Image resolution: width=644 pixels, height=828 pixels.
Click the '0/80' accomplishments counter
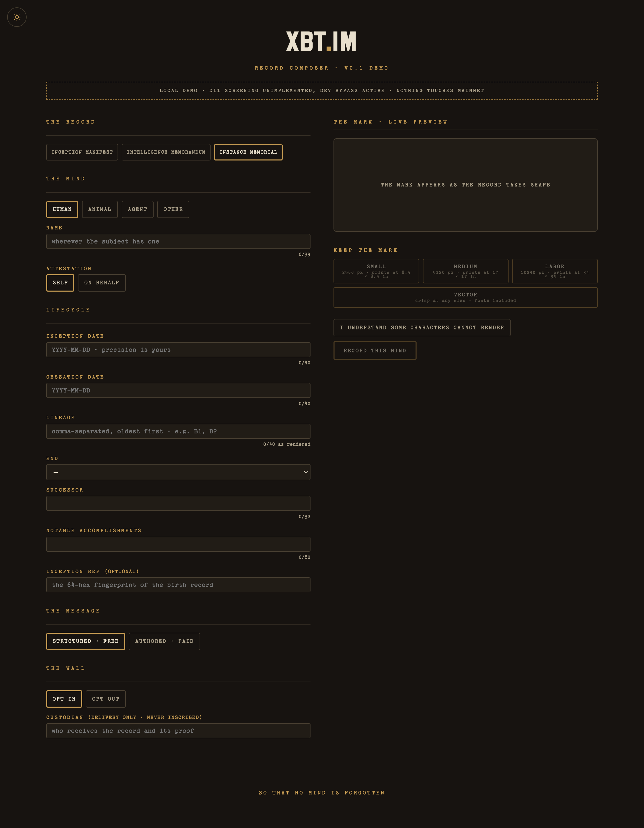click(304, 557)
